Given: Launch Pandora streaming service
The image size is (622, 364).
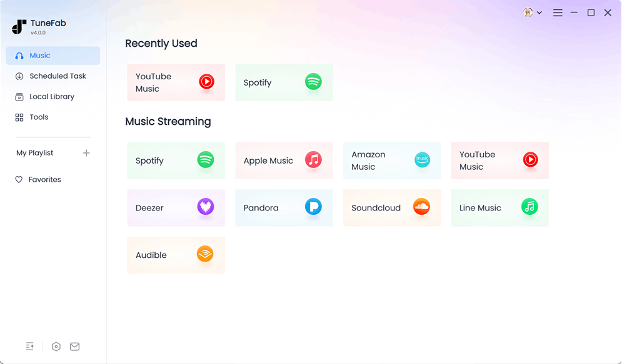Looking at the screenshot, I should (x=284, y=208).
